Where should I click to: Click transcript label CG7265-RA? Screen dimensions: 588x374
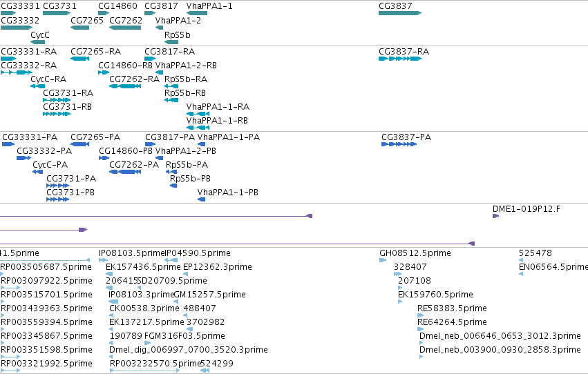pos(95,51)
